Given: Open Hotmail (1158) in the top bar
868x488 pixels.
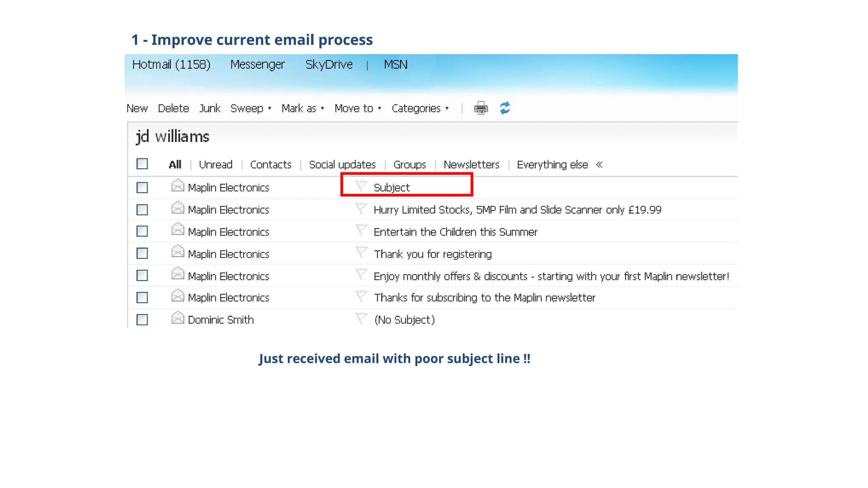Looking at the screenshot, I should 171,64.
